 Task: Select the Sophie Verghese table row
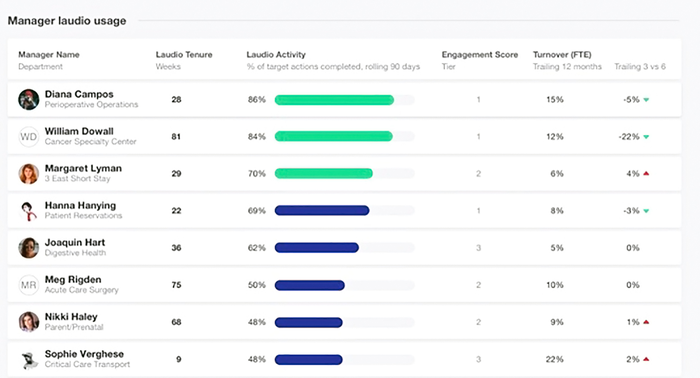pos(344,359)
